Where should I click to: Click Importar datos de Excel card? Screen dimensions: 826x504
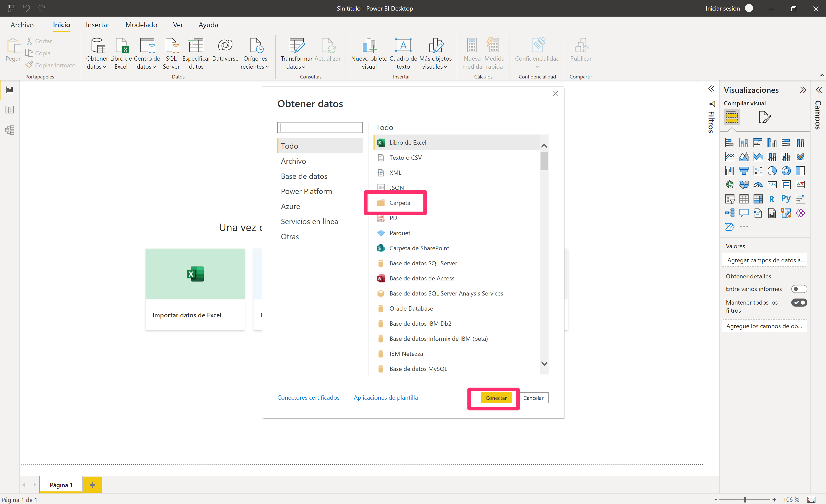tap(195, 289)
